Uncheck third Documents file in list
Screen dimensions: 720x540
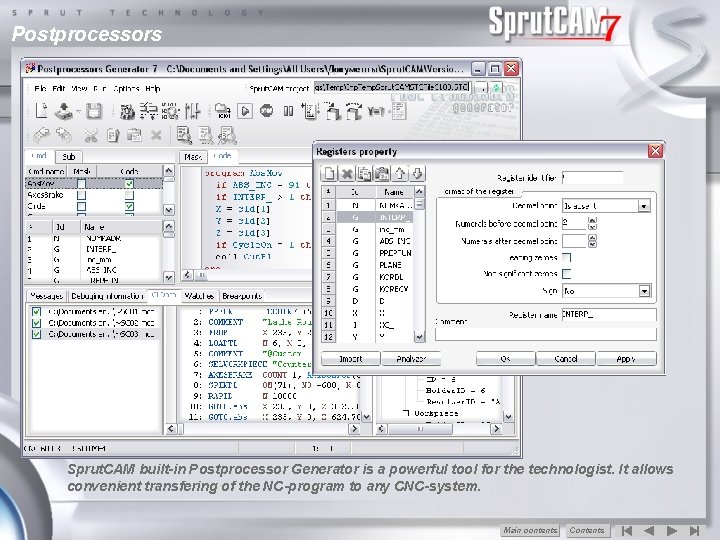point(36,335)
